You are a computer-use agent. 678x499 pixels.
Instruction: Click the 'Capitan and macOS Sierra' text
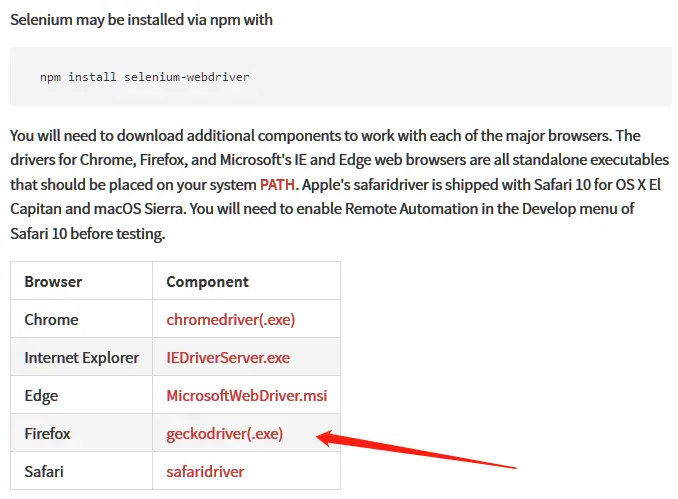[97, 209]
